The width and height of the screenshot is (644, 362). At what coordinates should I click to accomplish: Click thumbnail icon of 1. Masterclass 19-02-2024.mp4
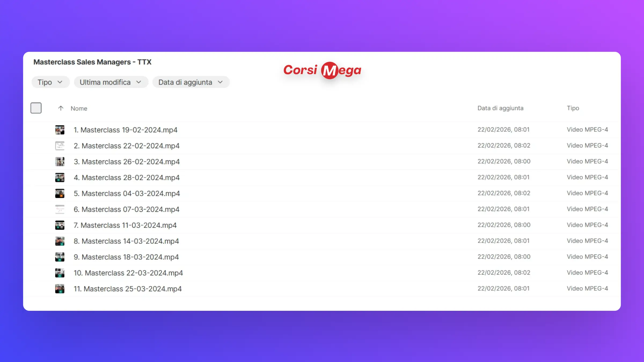(x=60, y=130)
